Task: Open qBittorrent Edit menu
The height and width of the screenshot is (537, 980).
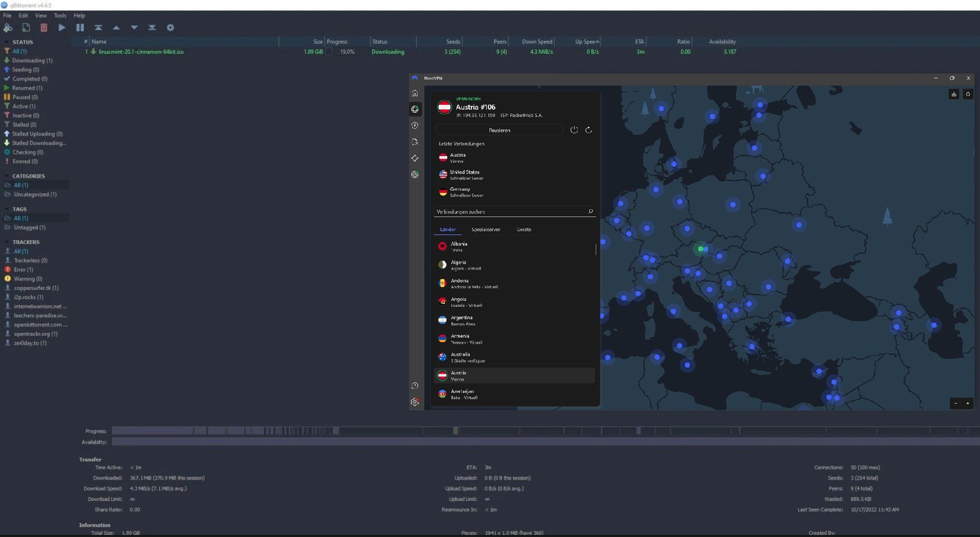Action: 23,15
